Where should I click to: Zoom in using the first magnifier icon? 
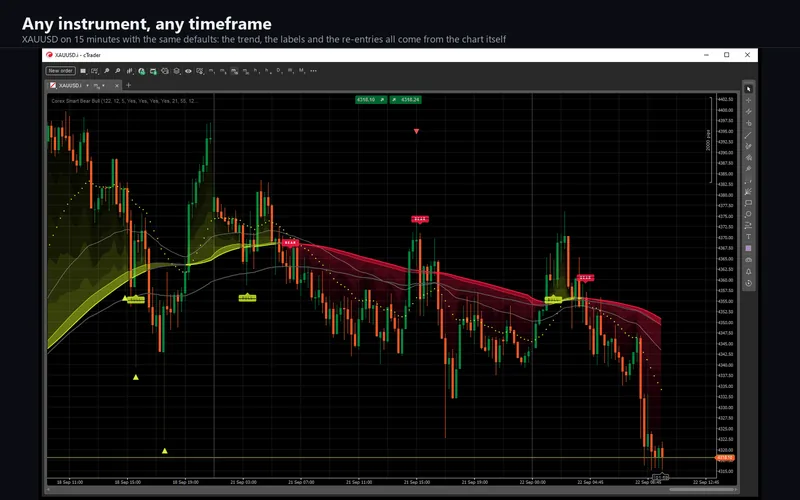tap(106, 71)
